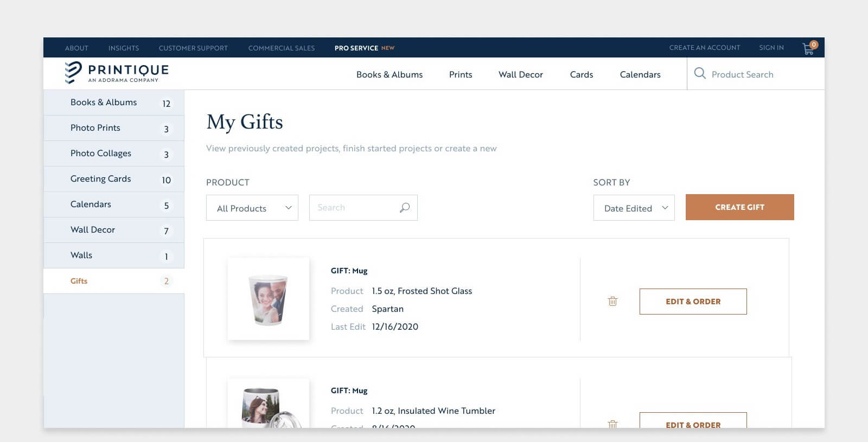Click Create An Account

(705, 48)
